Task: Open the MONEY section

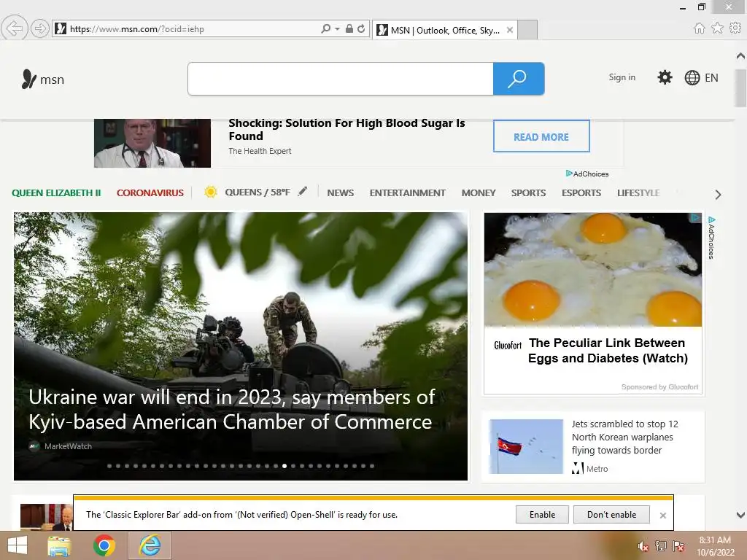Action: (x=479, y=192)
